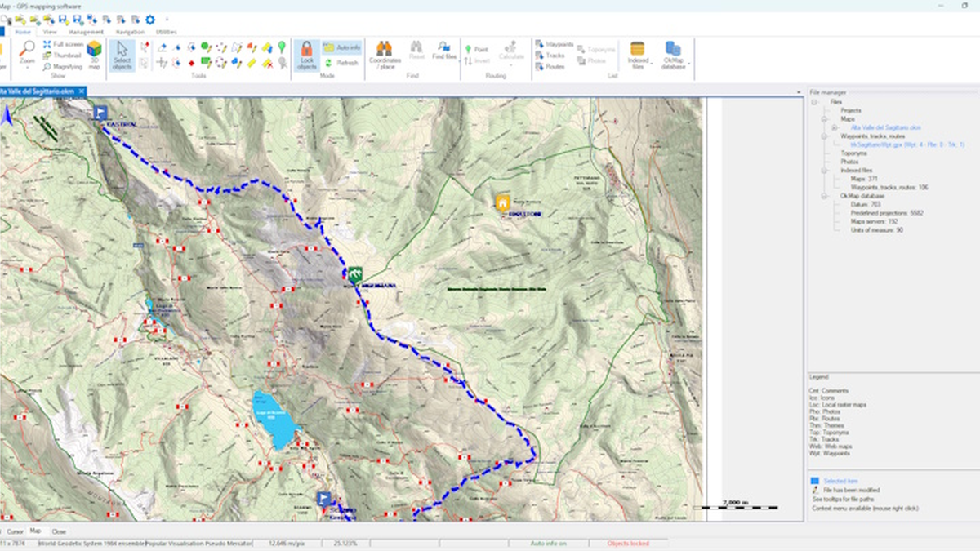Click the green rectangle with pencil tool

pyautogui.click(x=206, y=62)
